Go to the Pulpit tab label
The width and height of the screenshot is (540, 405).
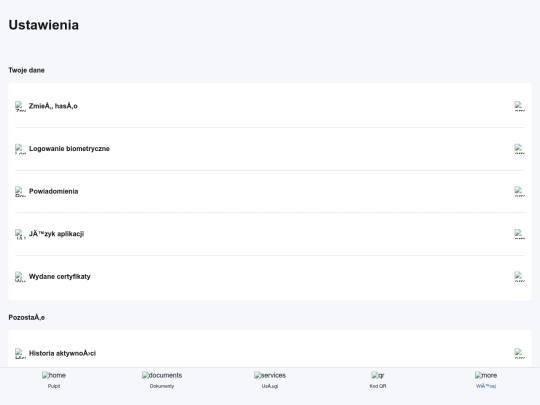(54, 386)
